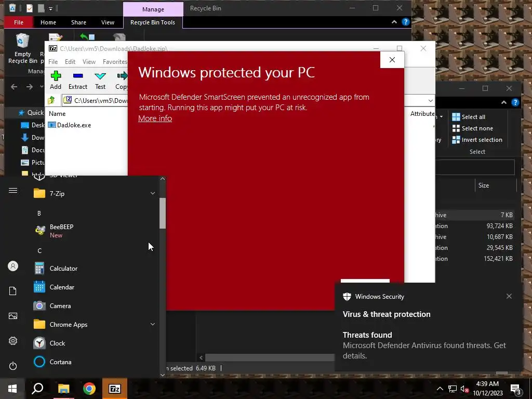Open Settings gear in Start menu sidebar
Screen dimensions: 532x399
point(13,341)
